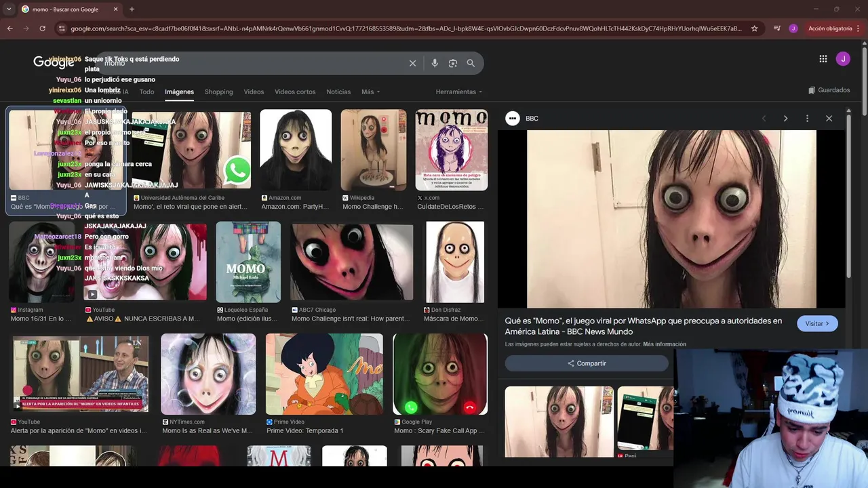Close the momo search tab
Screen dimensions: 868x488
tap(115, 9)
